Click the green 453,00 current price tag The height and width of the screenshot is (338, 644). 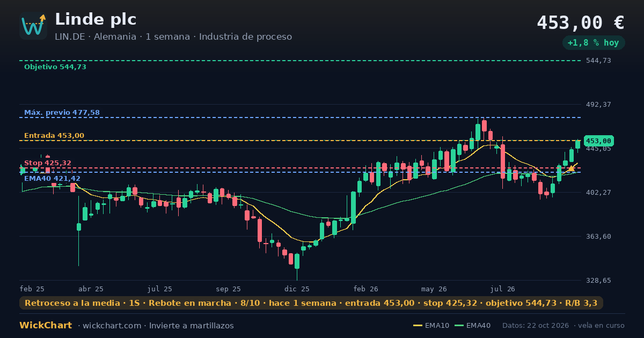point(599,141)
